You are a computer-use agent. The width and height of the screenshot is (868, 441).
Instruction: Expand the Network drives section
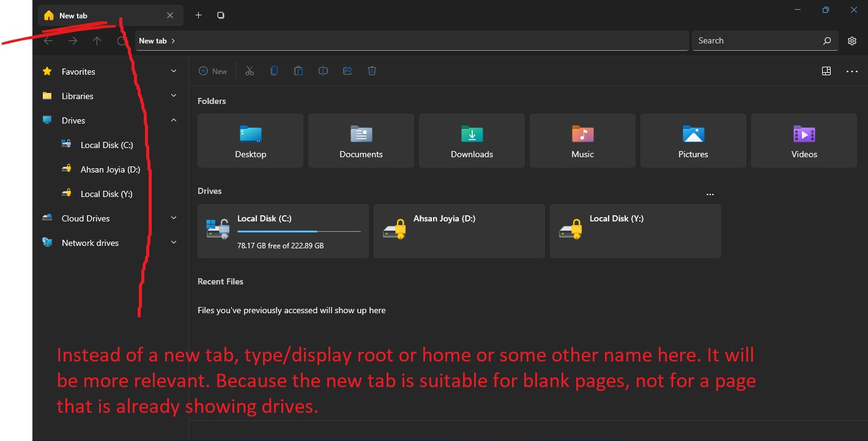pyautogui.click(x=174, y=242)
